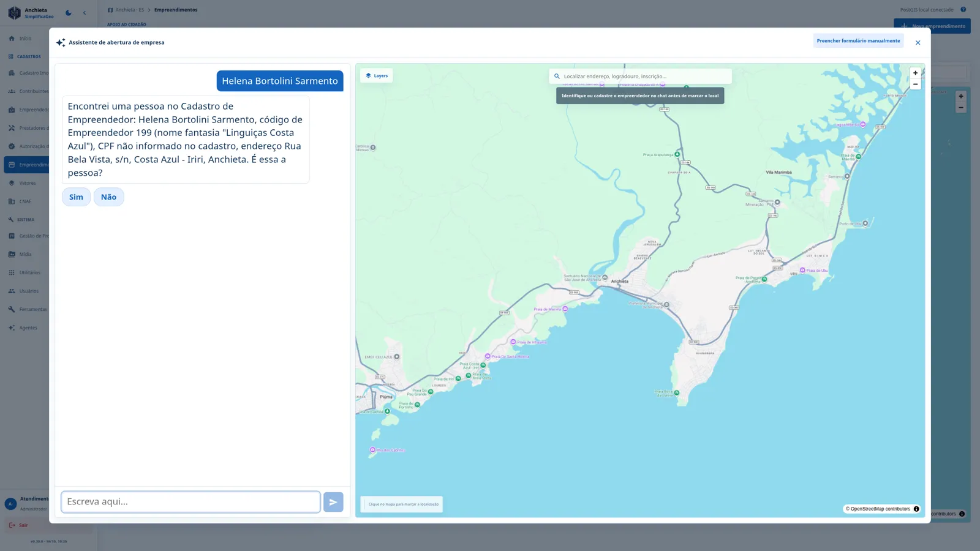Zoom out on the background page map

(x=961, y=108)
